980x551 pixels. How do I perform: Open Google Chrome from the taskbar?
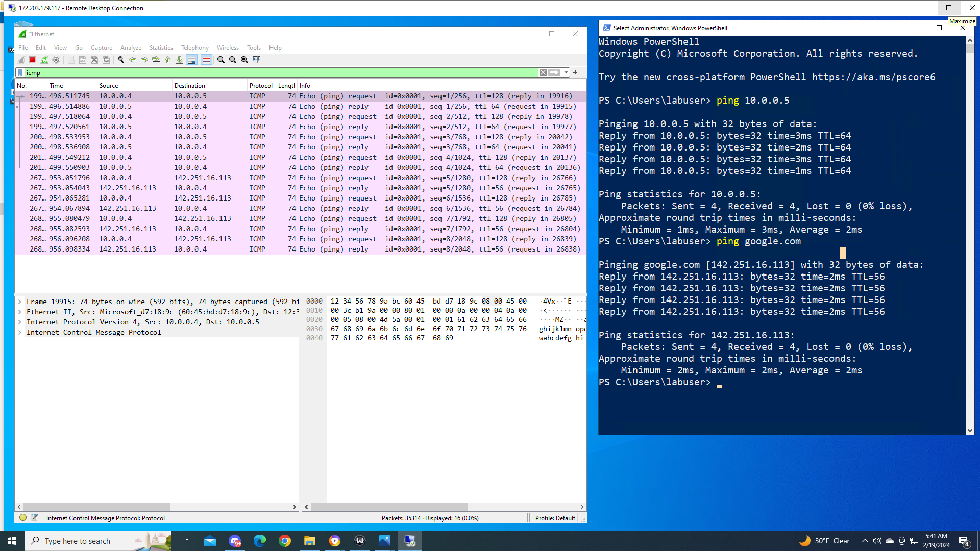click(x=285, y=541)
